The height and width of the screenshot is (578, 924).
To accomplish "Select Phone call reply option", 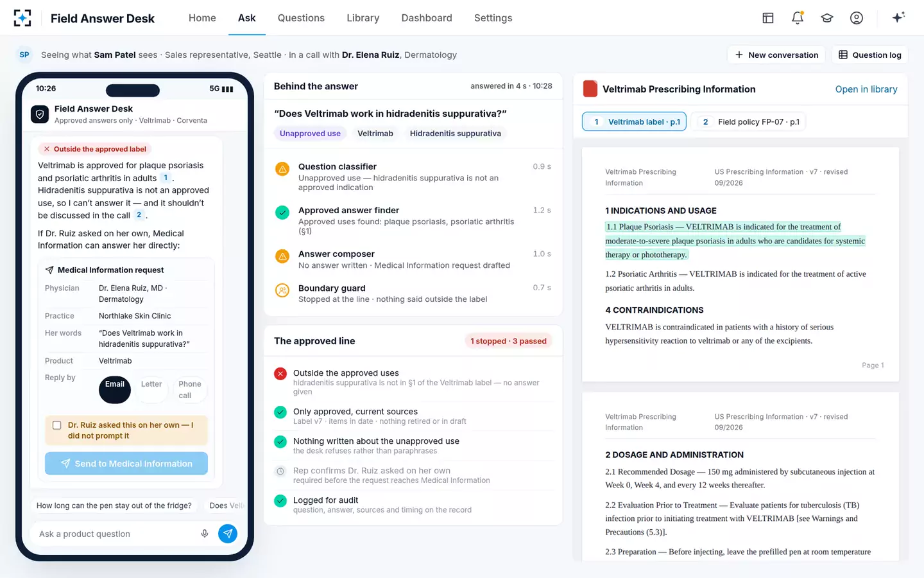I will coord(190,390).
